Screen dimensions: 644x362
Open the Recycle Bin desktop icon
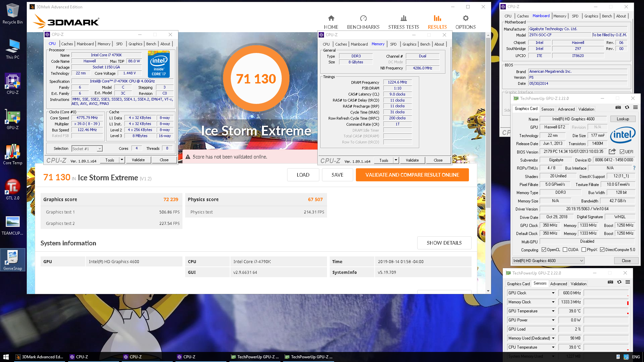[x=12, y=14]
